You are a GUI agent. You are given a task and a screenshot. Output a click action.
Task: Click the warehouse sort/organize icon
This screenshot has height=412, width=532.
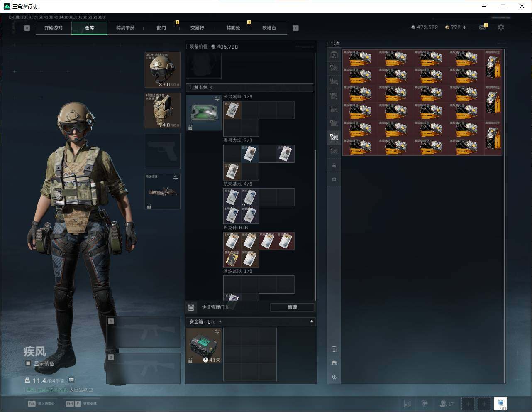pos(334,377)
